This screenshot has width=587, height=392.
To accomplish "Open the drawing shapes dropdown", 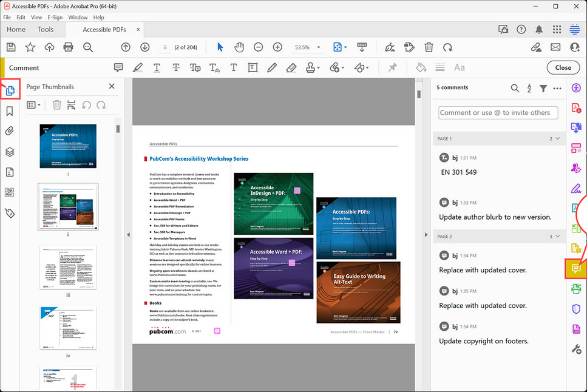I will (x=361, y=67).
